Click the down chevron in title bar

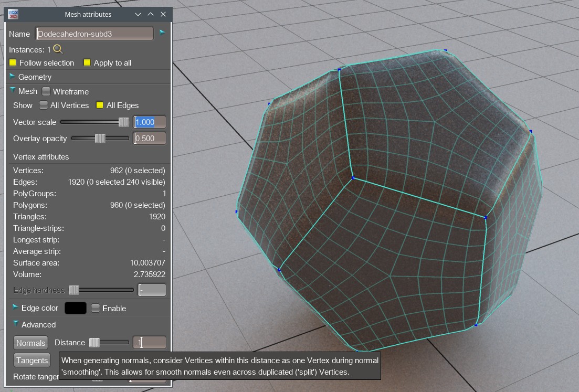pyautogui.click(x=138, y=14)
